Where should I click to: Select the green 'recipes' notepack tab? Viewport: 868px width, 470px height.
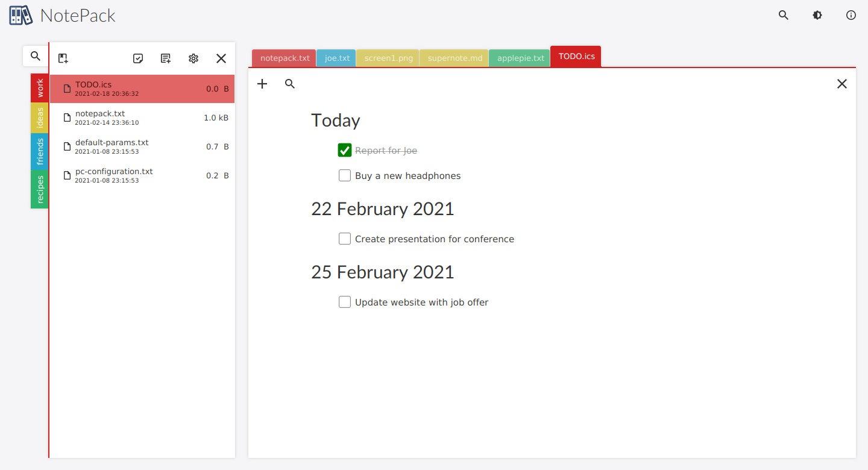[x=40, y=189]
